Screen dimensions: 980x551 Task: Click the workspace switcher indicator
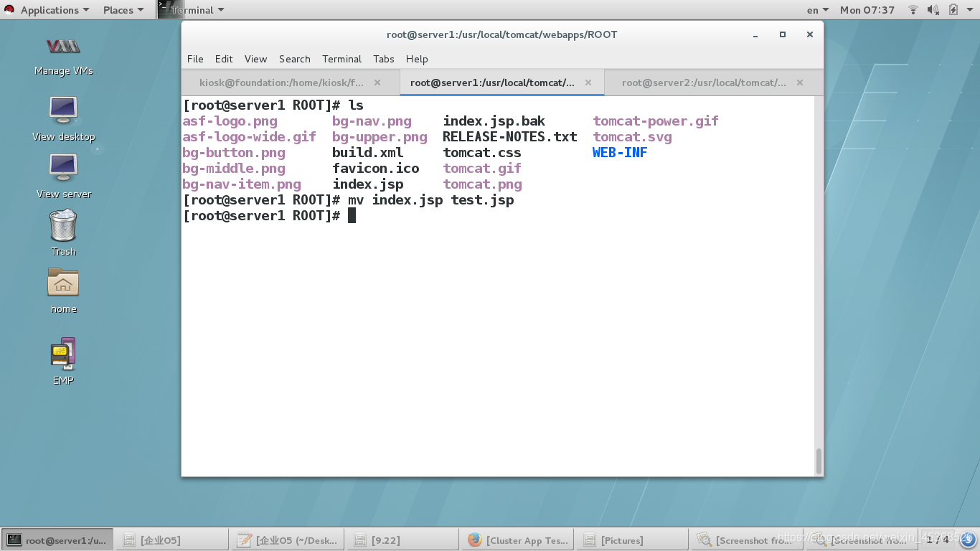pyautogui.click(x=938, y=540)
